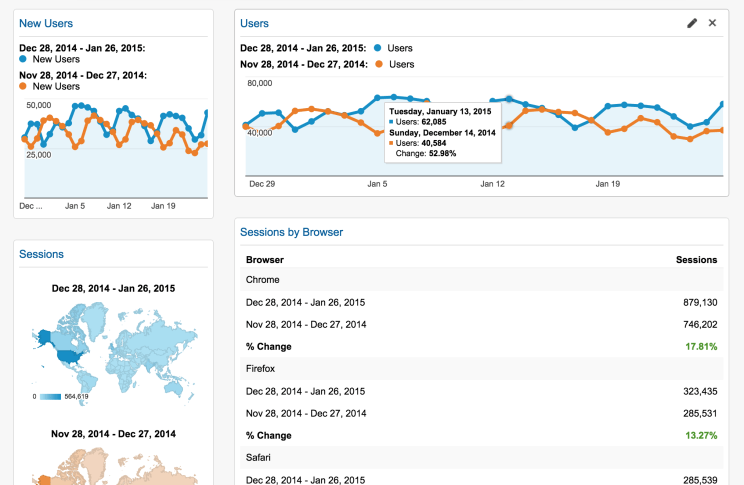Open the Users widget title link

tap(254, 23)
